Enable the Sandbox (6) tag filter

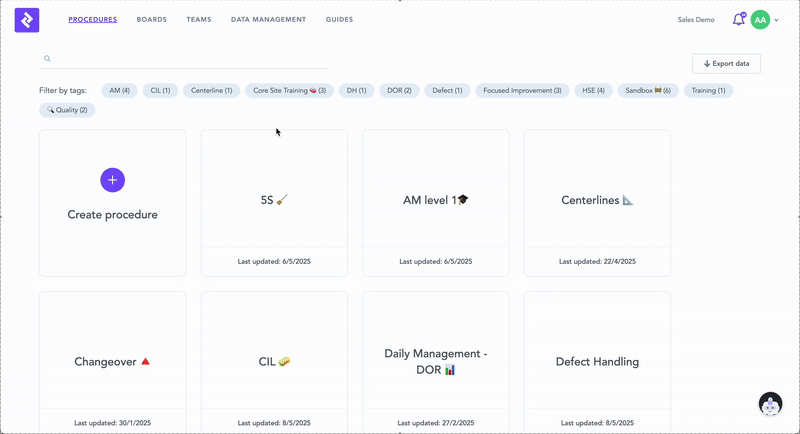[x=648, y=90]
